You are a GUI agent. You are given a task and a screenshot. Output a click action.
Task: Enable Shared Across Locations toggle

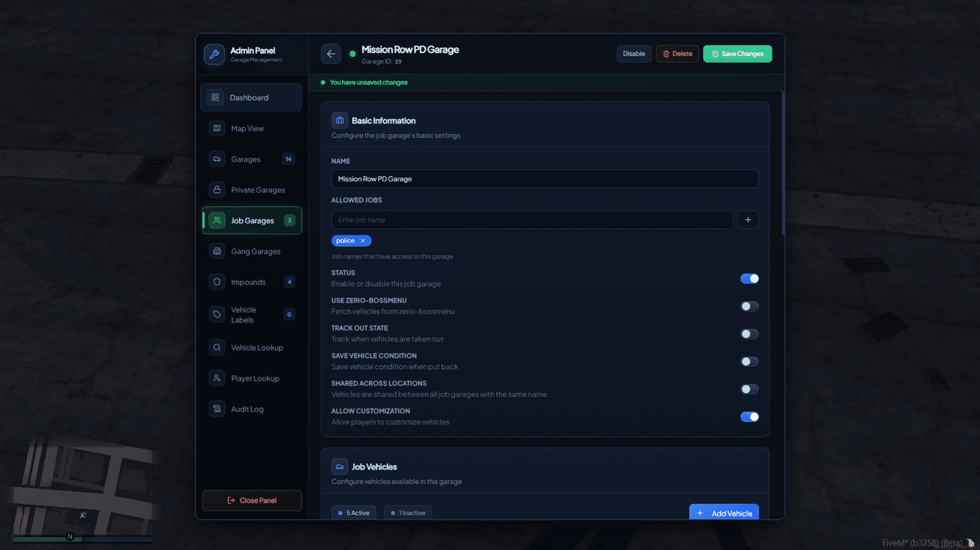(750, 389)
